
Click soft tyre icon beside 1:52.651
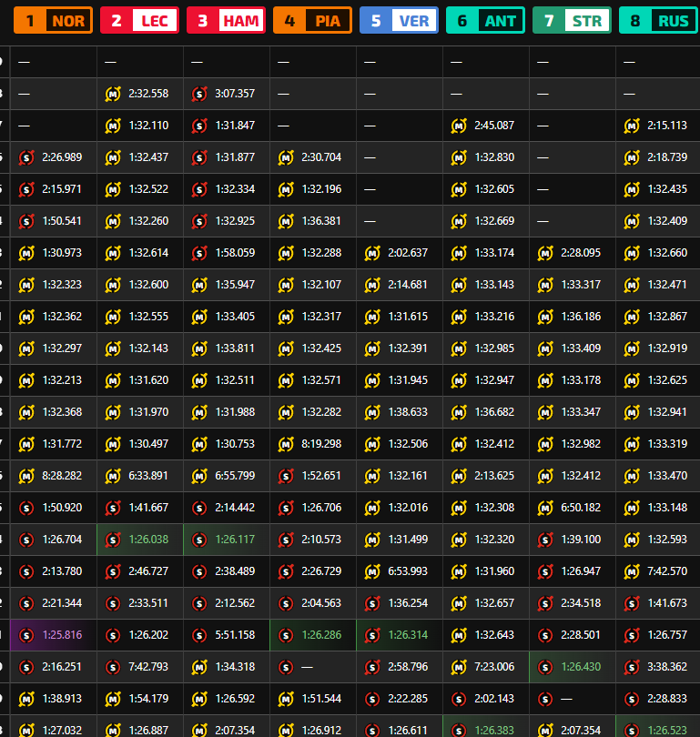286,476
